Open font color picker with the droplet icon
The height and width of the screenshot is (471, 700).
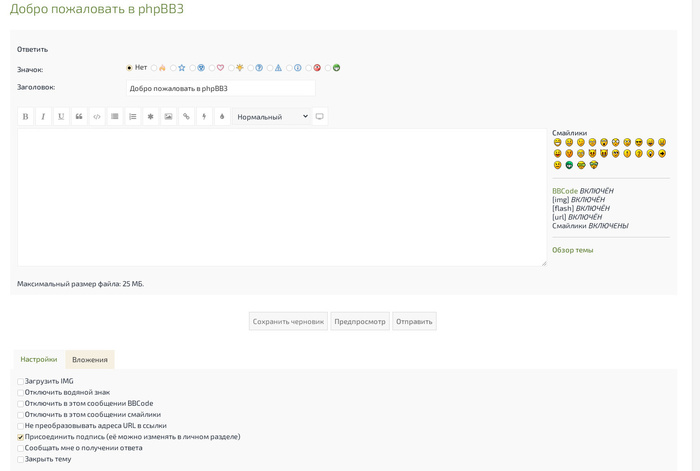coord(222,117)
